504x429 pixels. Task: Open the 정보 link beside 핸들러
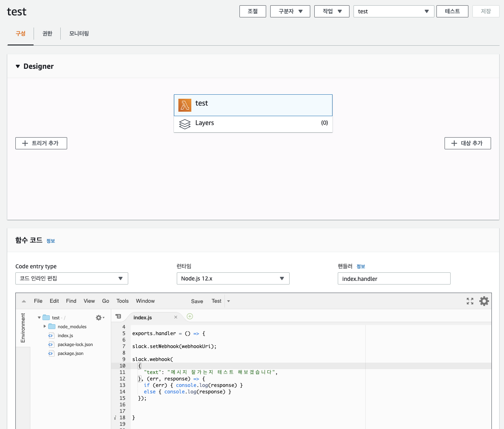(361, 266)
